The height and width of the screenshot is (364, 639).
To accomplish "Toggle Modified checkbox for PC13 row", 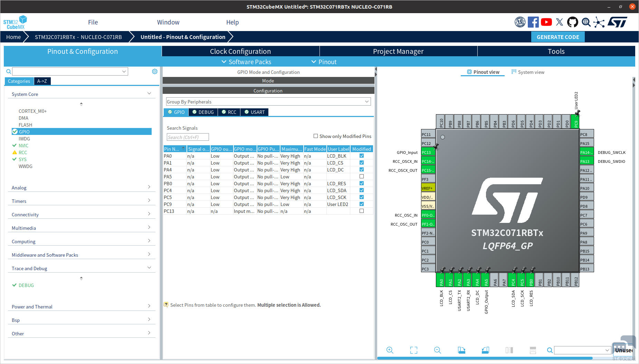I will (362, 211).
